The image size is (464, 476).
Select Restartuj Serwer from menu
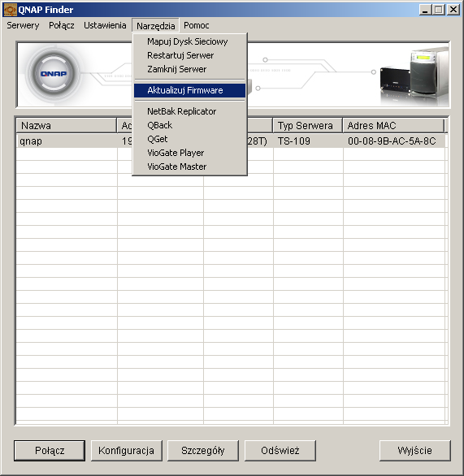click(x=190, y=55)
